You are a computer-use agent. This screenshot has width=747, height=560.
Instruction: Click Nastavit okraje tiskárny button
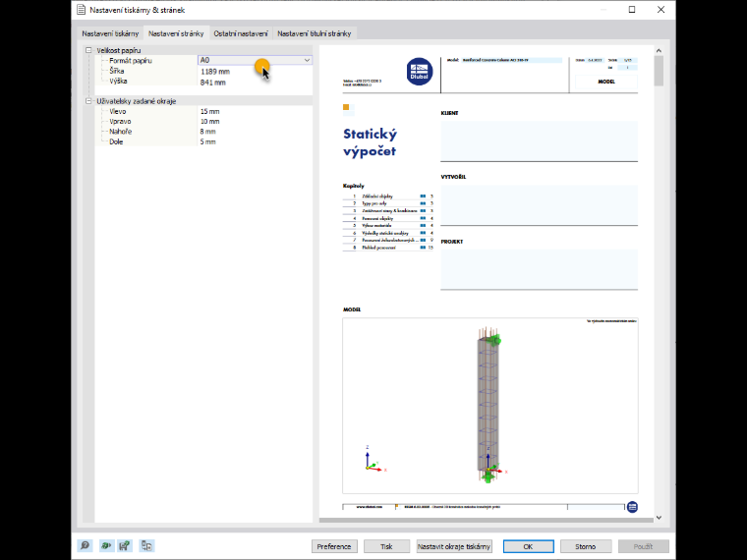point(453,546)
